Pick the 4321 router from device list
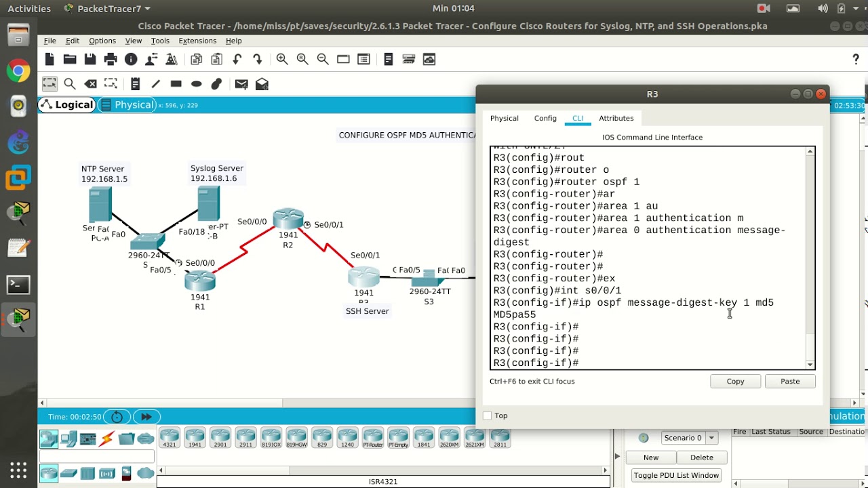Image resolution: width=868 pixels, height=488 pixels. [x=169, y=438]
